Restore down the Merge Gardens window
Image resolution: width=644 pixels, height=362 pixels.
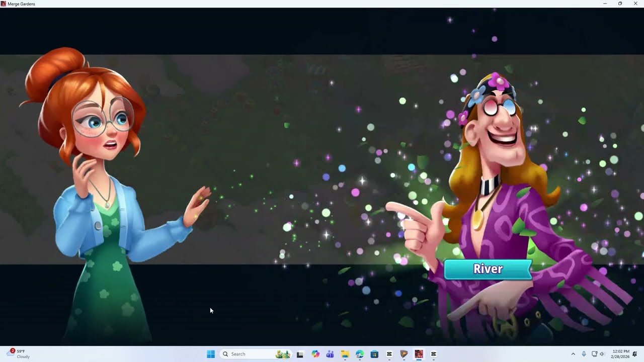[620, 4]
